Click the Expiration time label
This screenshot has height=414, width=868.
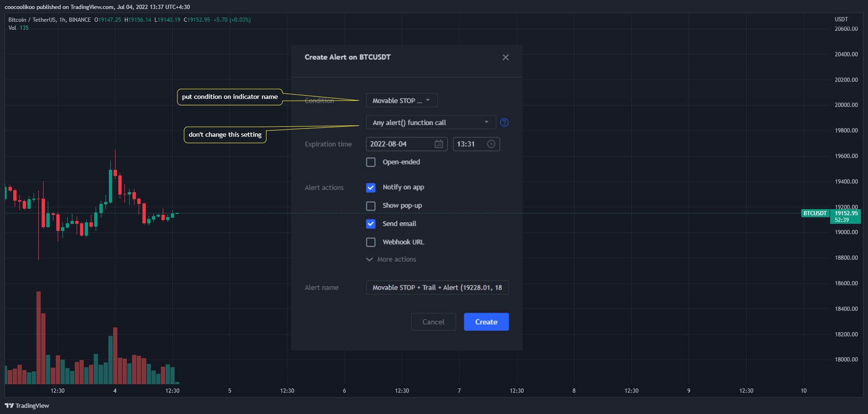tap(328, 144)
